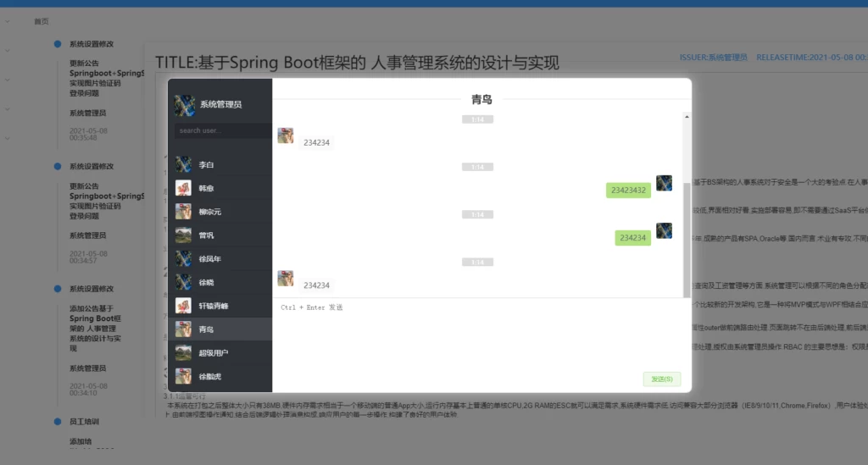Open the 徐凤年 contact avatar
The image size is (868, 465).
point(184,258)
